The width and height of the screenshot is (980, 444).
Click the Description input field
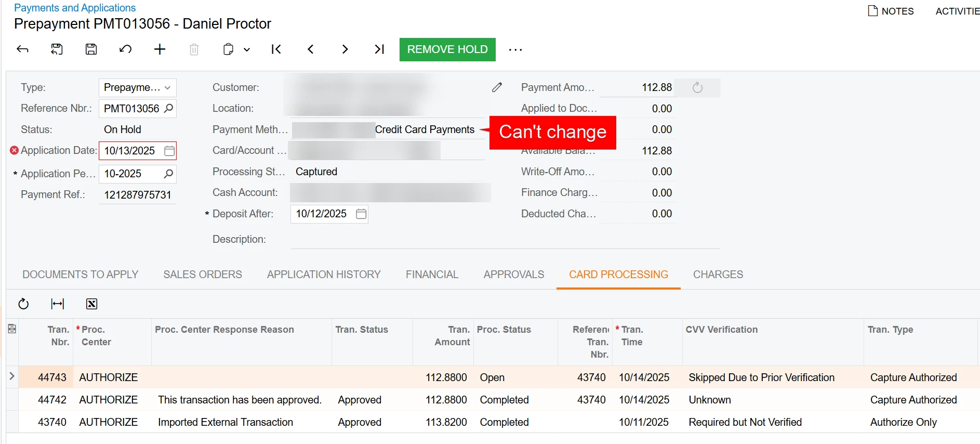(505, 239)
